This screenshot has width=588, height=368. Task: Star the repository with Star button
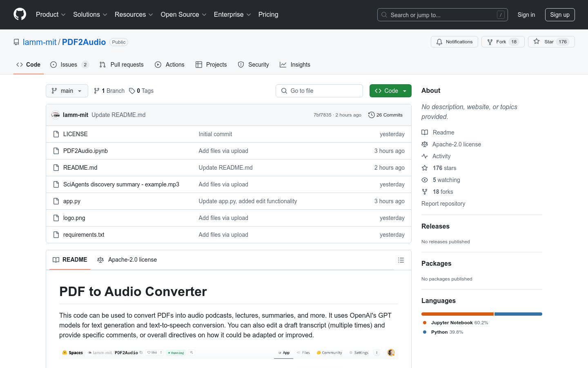coord(551,42)
